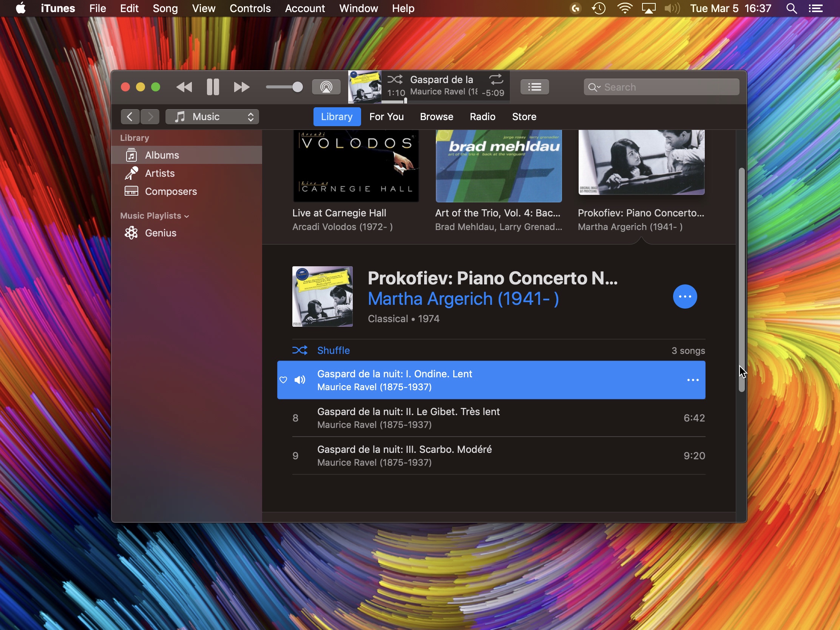
Task: Pause the currently playing song
Action: click(213, 87)
